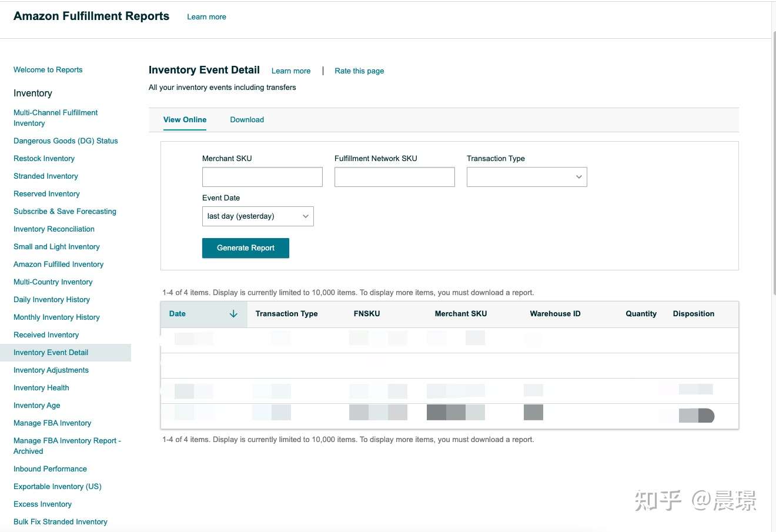Switch to the View Online tab
Viewport: 776px width, 532px height.
185,120
